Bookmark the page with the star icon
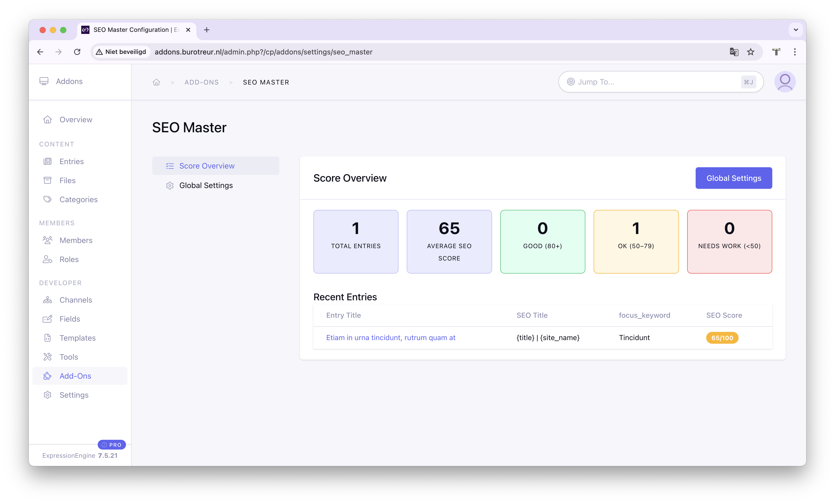Viewport: 835px width, 504px height. point(751,52)
